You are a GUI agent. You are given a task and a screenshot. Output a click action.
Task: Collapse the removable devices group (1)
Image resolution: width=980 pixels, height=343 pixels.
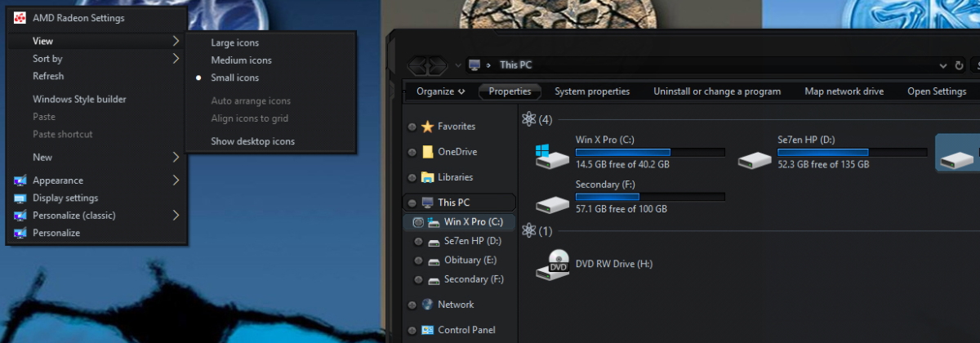(x=537, y=231)
